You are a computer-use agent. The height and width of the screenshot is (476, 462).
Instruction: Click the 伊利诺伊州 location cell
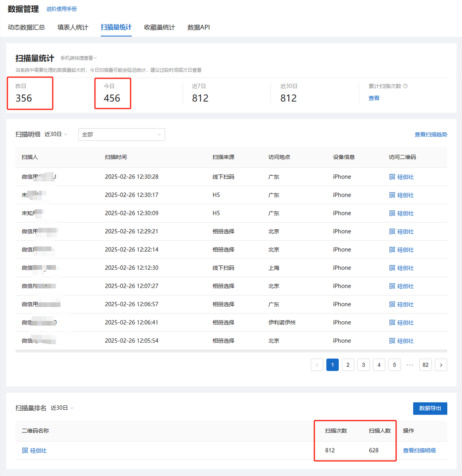click(282, 323)
